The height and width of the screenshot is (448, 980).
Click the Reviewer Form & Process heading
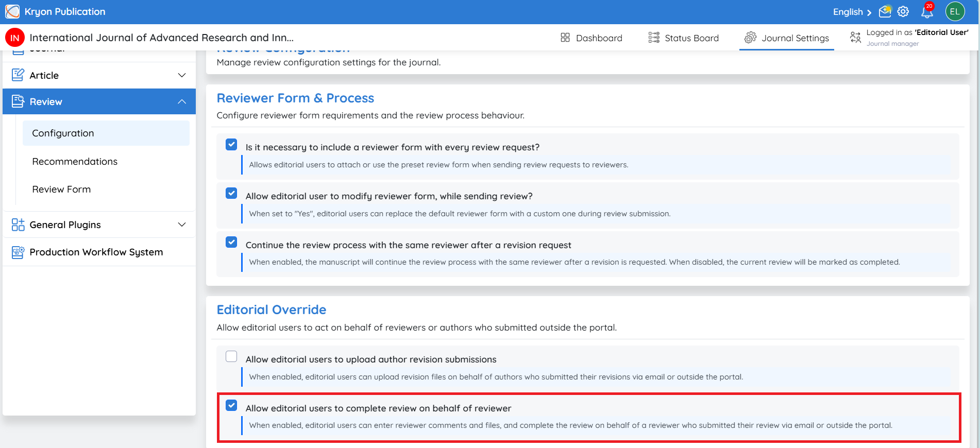pyautogui.click(x=295, y=98)
